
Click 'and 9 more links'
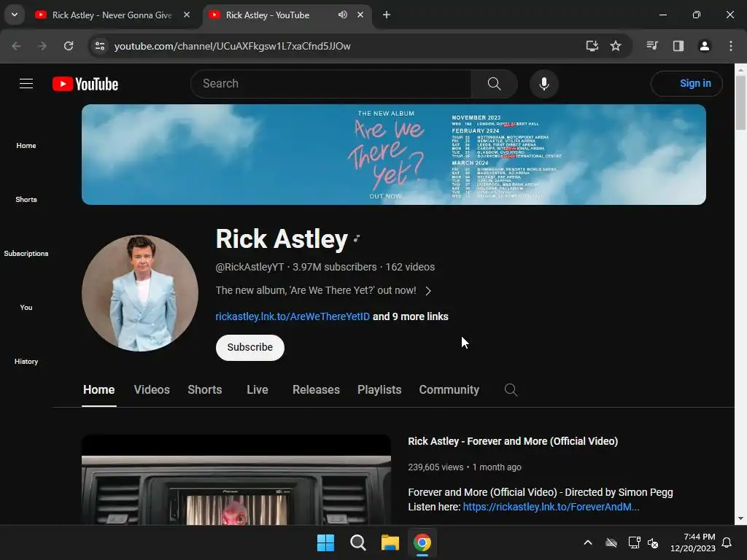[410, 316]
